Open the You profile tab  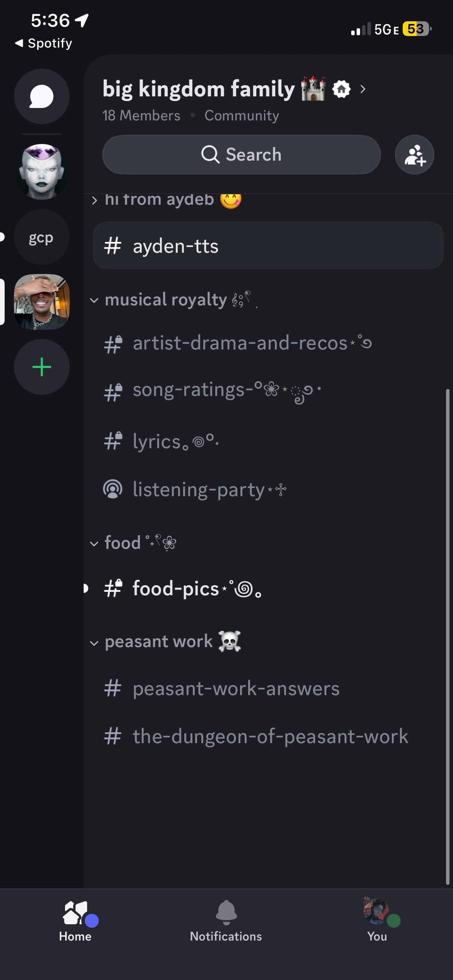[377, 920]
